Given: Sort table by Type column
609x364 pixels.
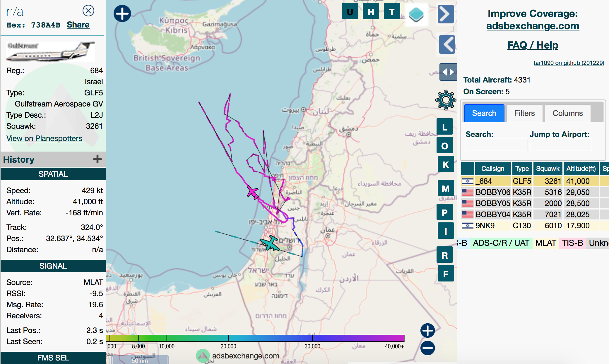Looking at the screenshot, I should tap(522, 169).
